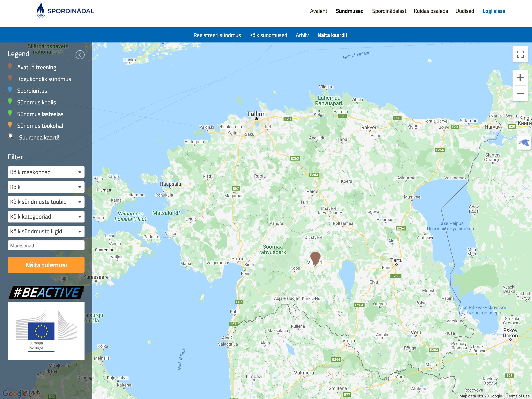Click the Tallinn label on the map
Image resolution: width=532 pixels, height=399 pixels.
256,114
